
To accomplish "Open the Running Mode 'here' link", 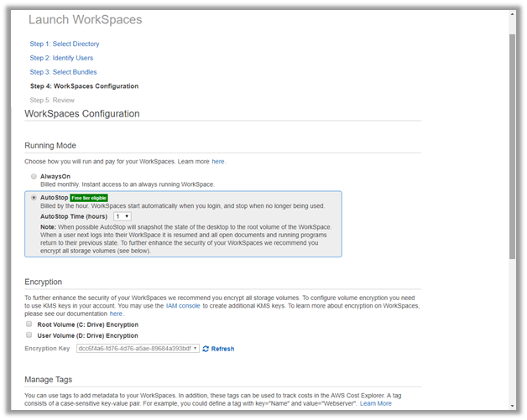I will pos(218,161).
